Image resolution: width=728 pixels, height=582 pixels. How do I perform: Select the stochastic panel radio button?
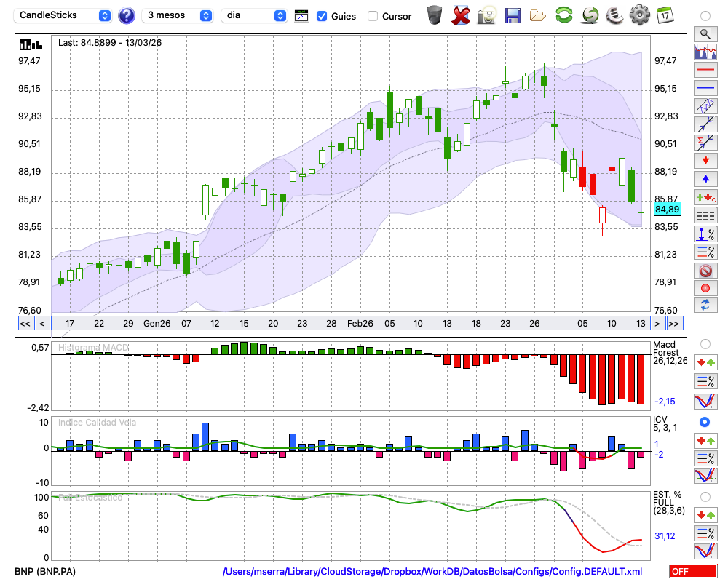705,497
